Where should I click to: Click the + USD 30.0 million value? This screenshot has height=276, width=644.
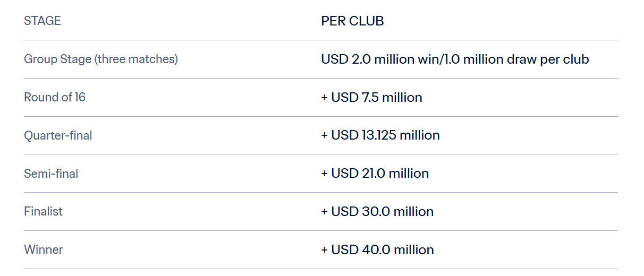[377, 211]
